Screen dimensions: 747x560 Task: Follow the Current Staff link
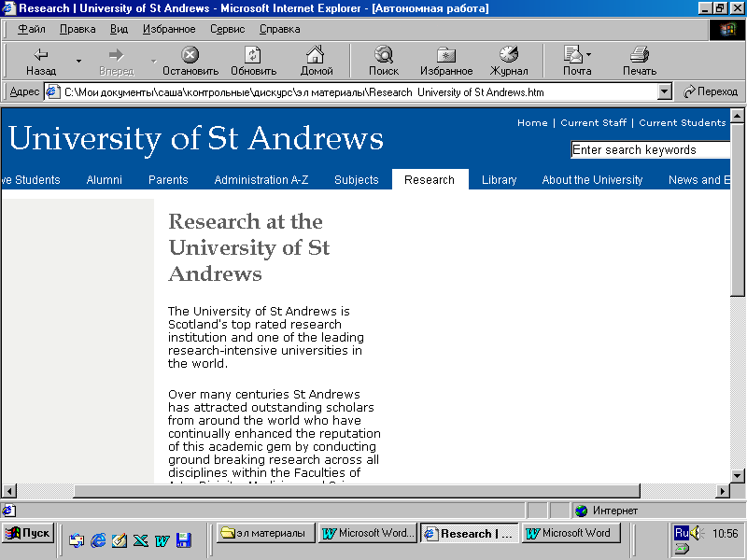pos(593,123)
